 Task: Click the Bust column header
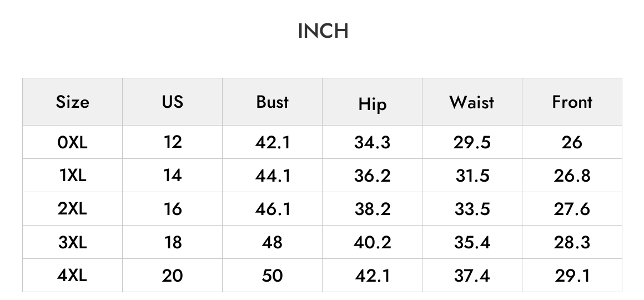[272, 102]
